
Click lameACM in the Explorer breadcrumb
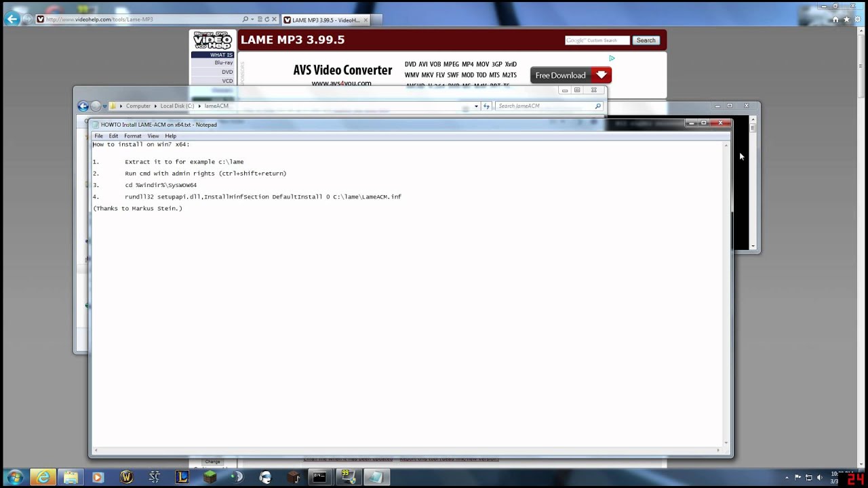tap(216, 106)
